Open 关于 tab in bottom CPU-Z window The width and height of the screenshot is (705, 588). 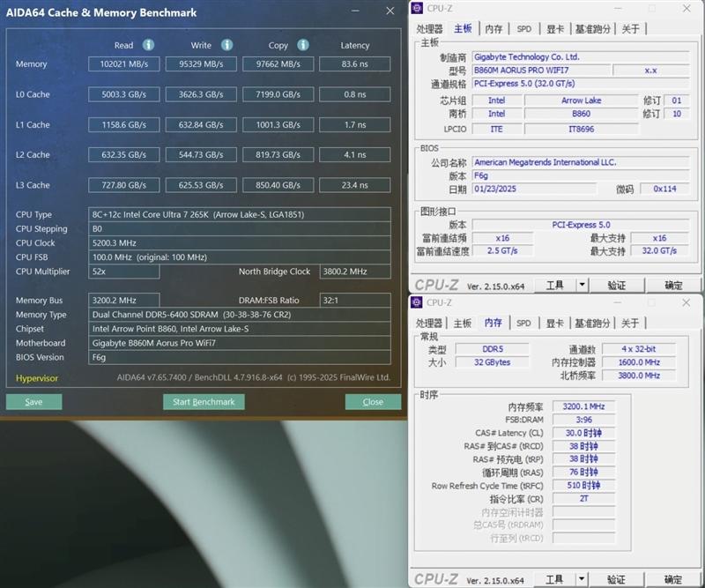pos(630,323)
